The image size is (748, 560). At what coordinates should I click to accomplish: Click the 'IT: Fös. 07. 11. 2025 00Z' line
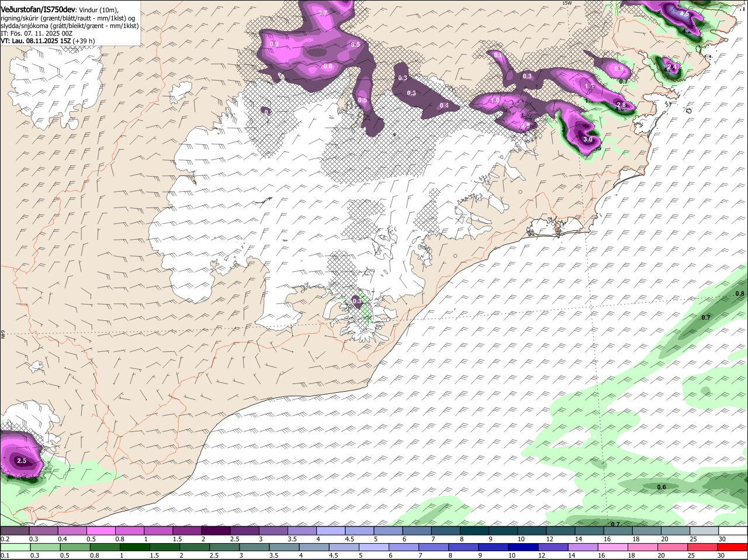tap(36, 33)
